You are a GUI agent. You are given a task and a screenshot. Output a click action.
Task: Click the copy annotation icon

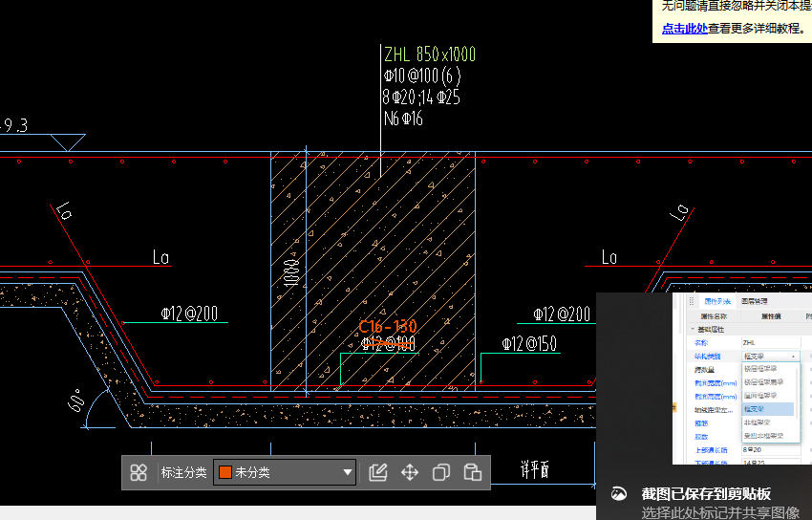(441, 472)
